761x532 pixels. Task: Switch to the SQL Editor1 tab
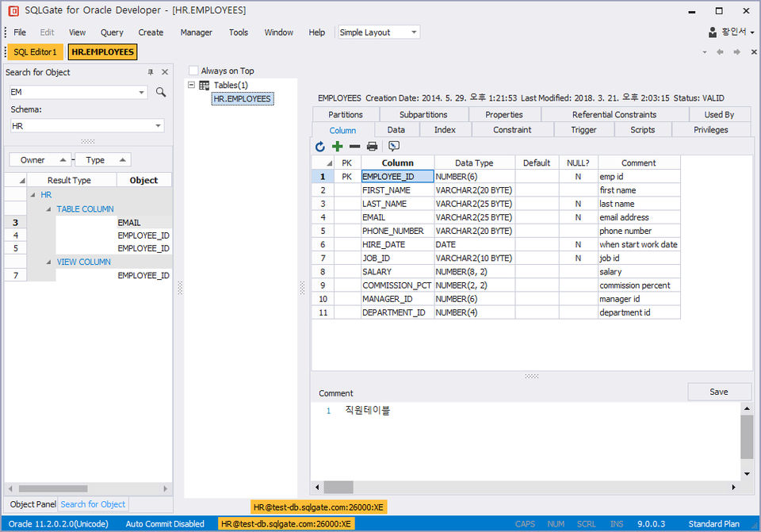coord(36,52)
